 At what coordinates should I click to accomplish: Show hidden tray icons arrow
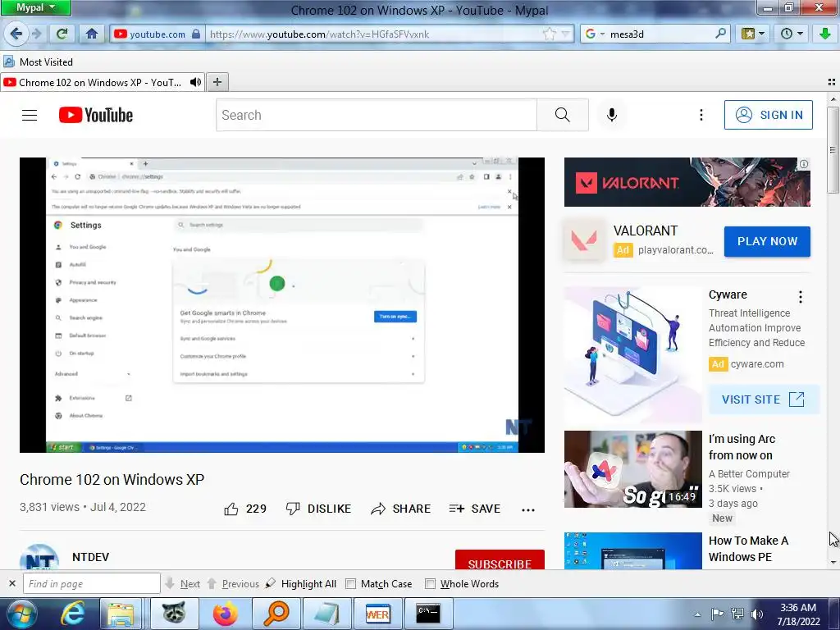coord(697,614)
